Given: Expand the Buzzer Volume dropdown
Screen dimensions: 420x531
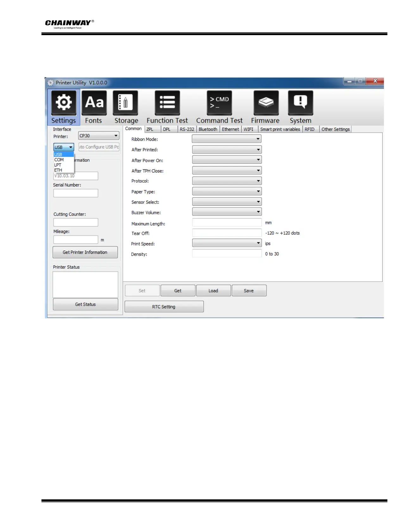Looking at the screenshot, I should click(x=227, y=212).
